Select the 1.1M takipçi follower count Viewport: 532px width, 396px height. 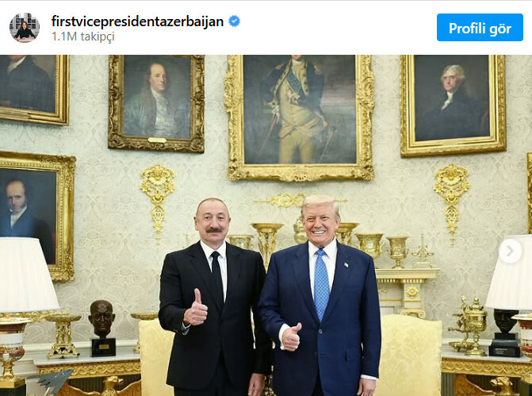point(83,37)
